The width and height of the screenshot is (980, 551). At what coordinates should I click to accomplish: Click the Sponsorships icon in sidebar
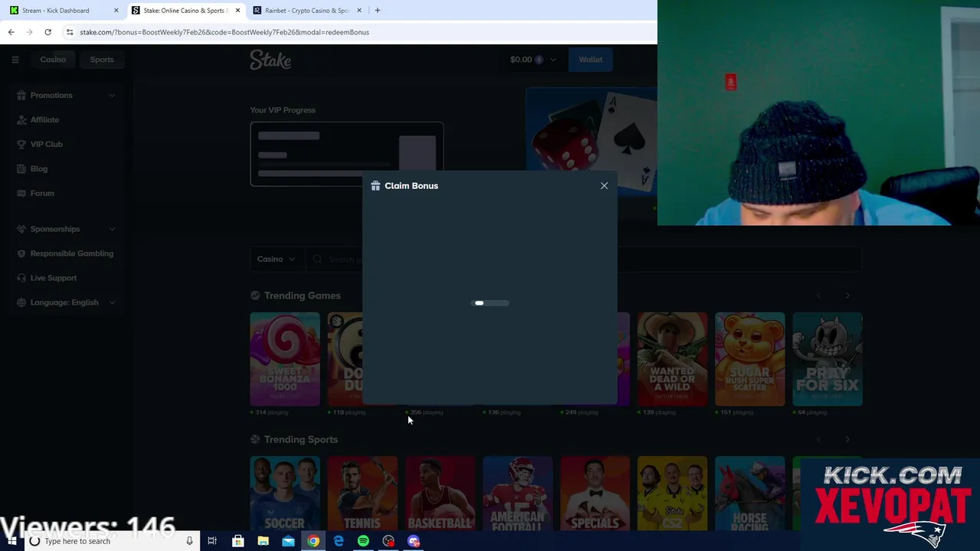point(22,229)
